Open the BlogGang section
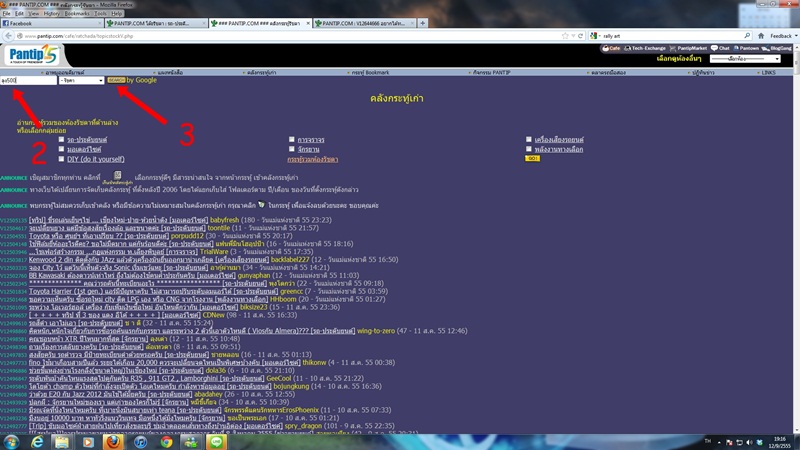Image resolution: width=800 pixels, height=450 pixels. pyautogui.click(x=777, y=48)
